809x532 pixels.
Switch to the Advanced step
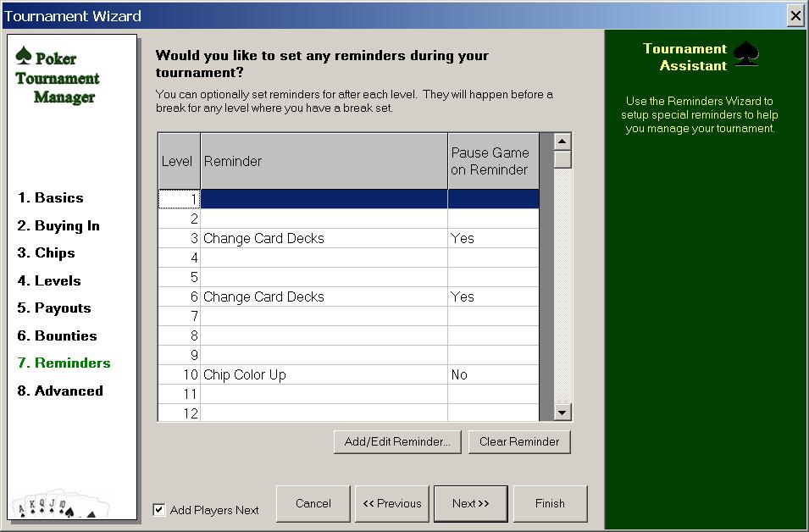coord(58,391)
